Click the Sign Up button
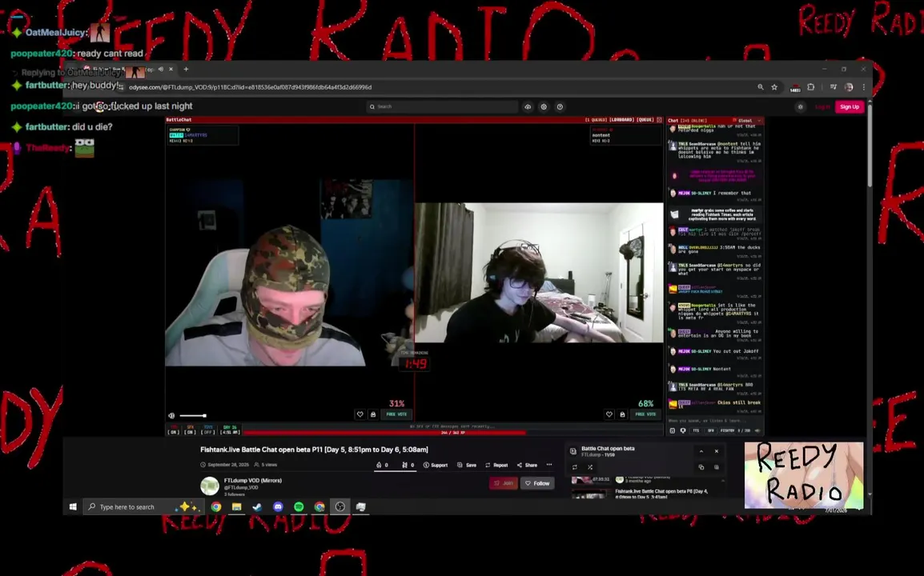 click(x=850, y=106)
